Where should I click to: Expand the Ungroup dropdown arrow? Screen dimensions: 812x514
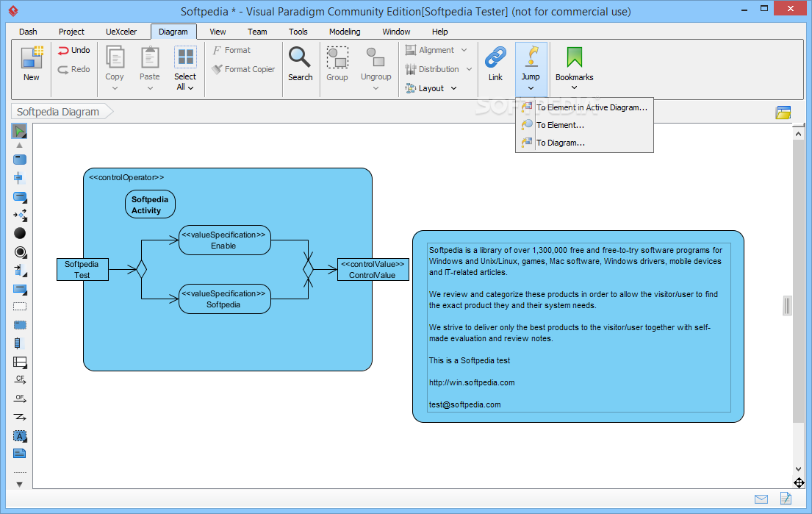(376, 88)
